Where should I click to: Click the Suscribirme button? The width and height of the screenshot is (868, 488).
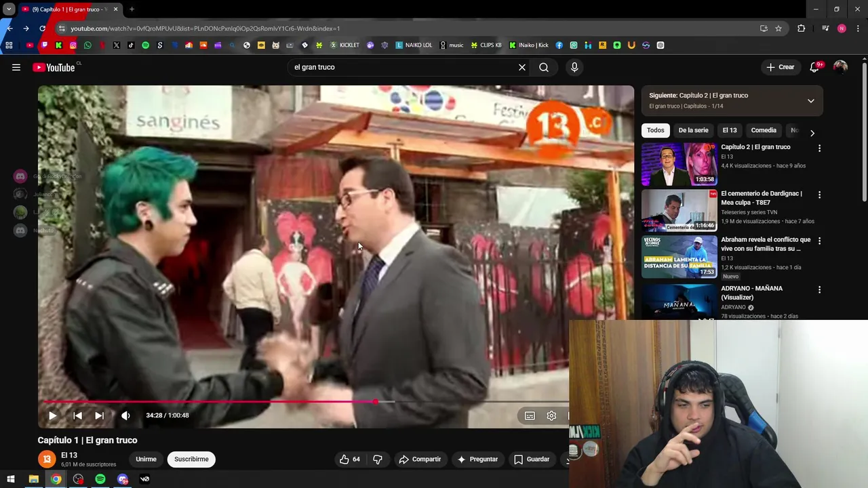tap(191, 459)
